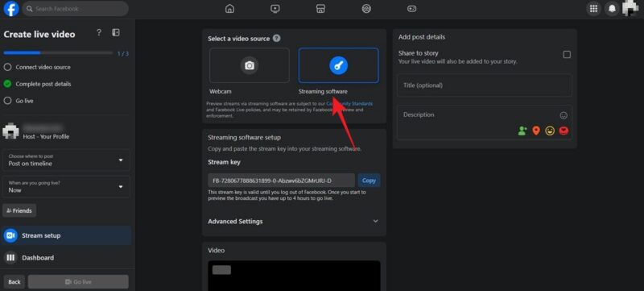The image size is (644, 291).
Task: Select the Complete post details step
Action: 37,84
